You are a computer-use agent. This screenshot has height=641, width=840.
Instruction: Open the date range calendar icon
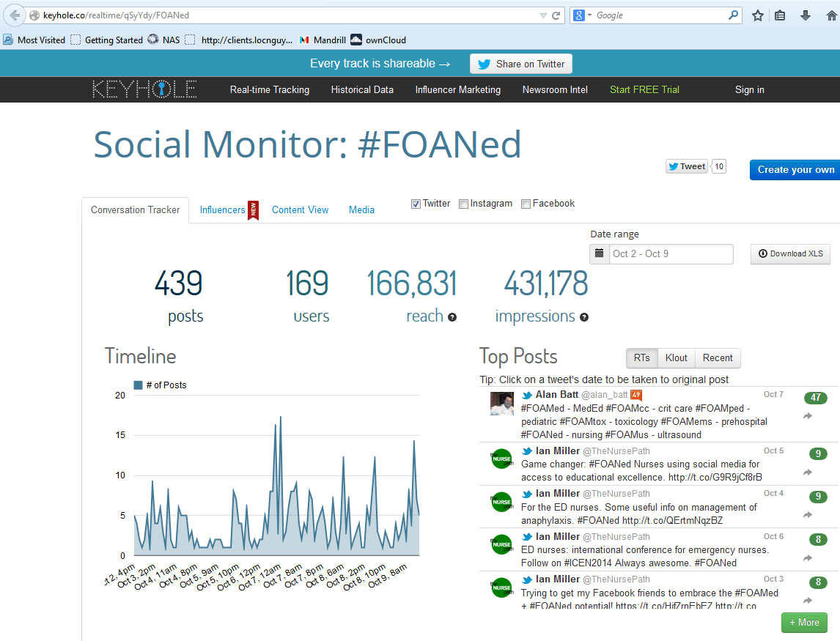pyautogui.click(x=600, y=253)
